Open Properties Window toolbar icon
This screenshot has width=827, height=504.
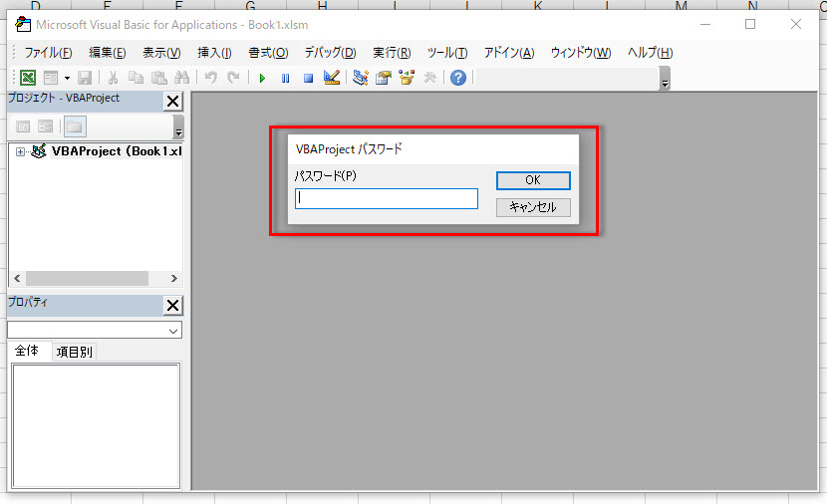(x=384, y=78)
